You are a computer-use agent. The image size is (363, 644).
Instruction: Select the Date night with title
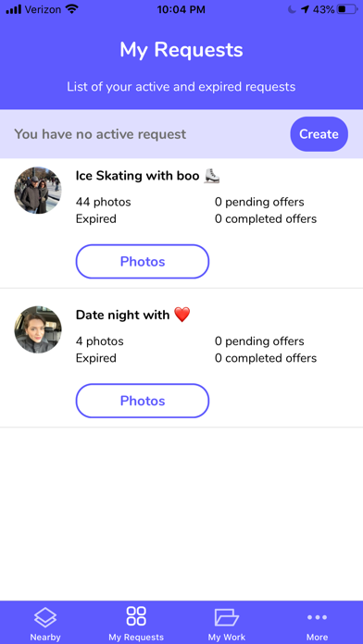(x=122, y=315)
